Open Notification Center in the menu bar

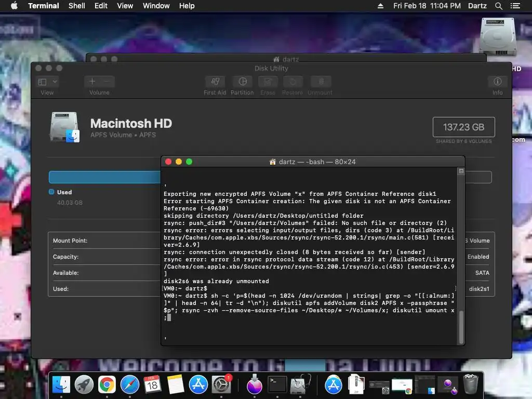point(515,6)
